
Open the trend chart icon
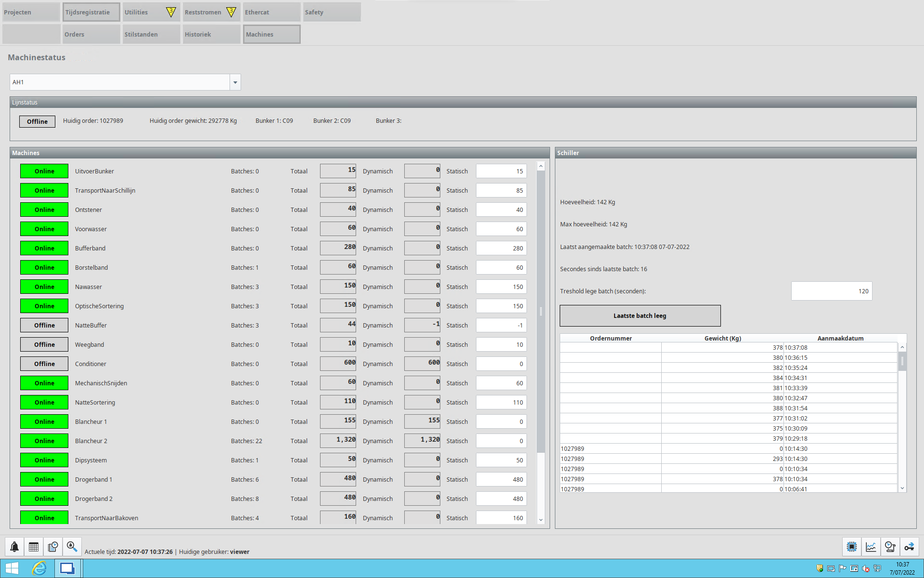pyautogui.click(x=871, y=547)
